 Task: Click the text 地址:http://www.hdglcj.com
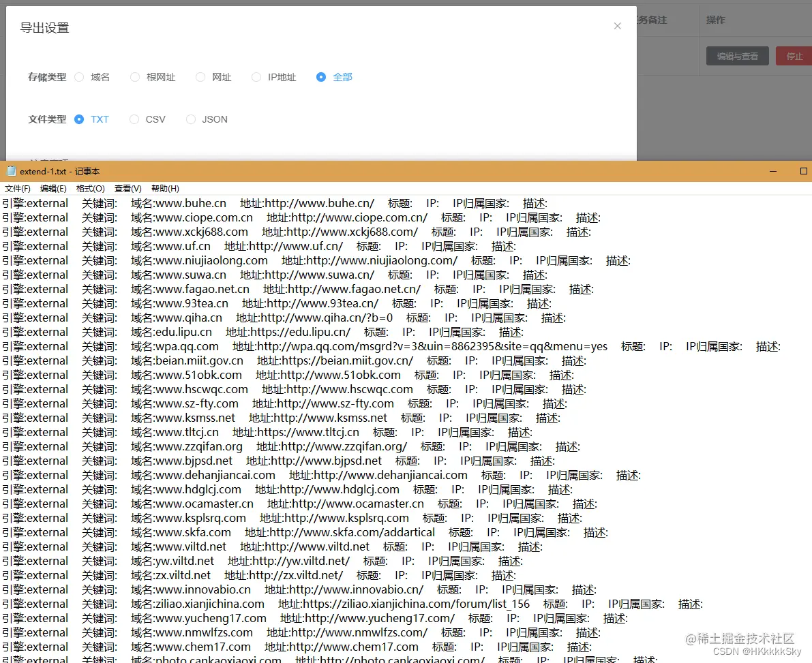coord(327,490)
